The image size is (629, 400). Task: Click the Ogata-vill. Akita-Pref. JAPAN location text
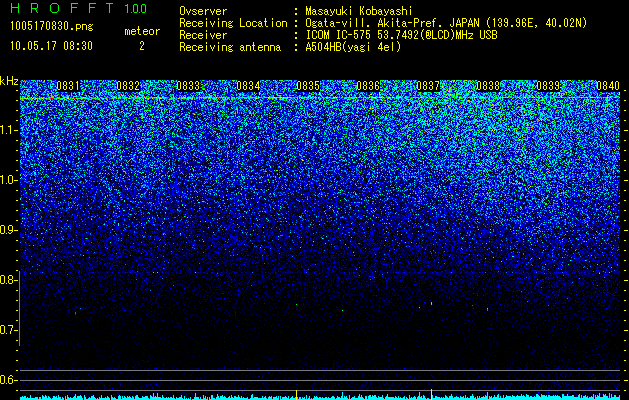tap(446, 23)
